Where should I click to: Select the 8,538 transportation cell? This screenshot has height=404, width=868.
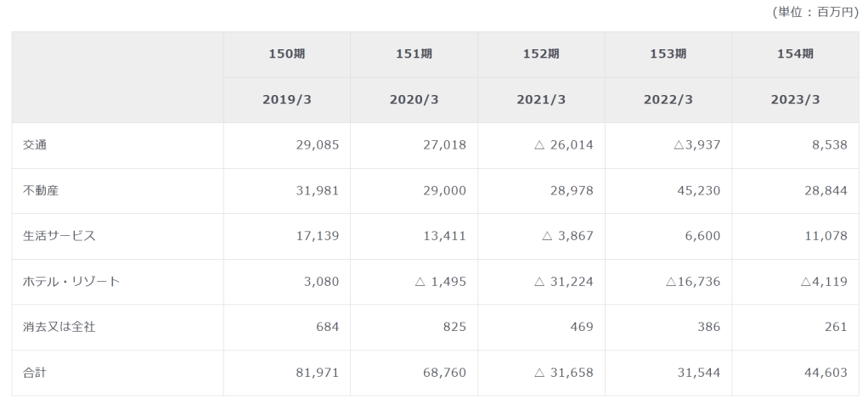[x=829, y=145]
